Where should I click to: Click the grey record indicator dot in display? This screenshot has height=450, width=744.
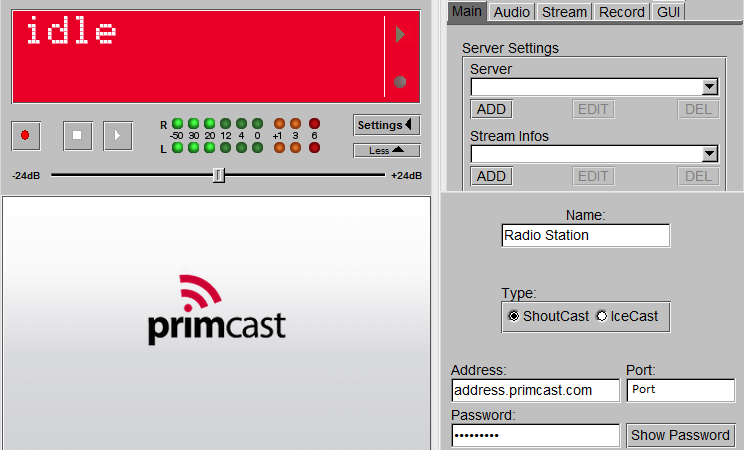pos(400,82)
